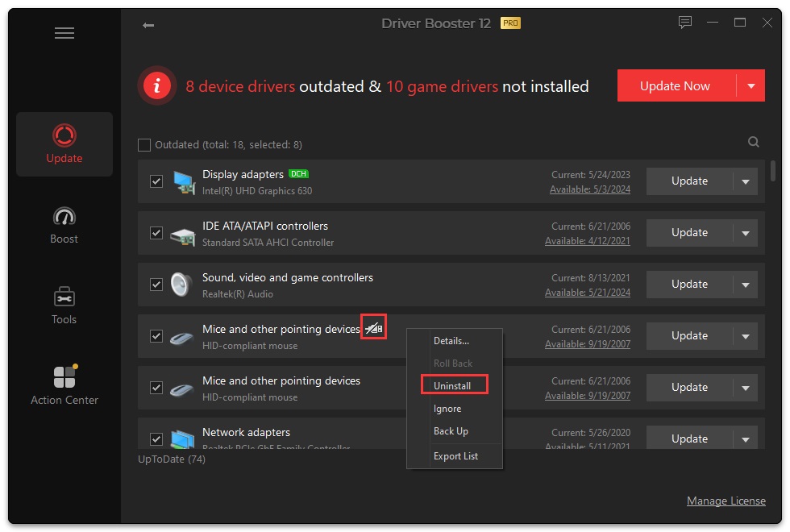This screenshot has width=790, height=532.
Task: Open the hamburger menu in the sidebar
Action: pos(64,33)
